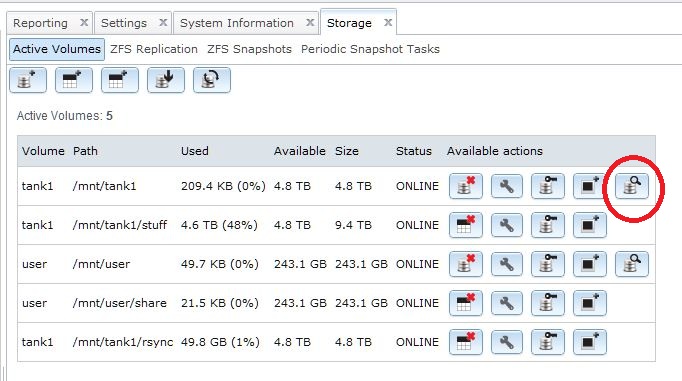
Task: Click the key icon in the /mnt/user row
Action: tap(548, 264)
